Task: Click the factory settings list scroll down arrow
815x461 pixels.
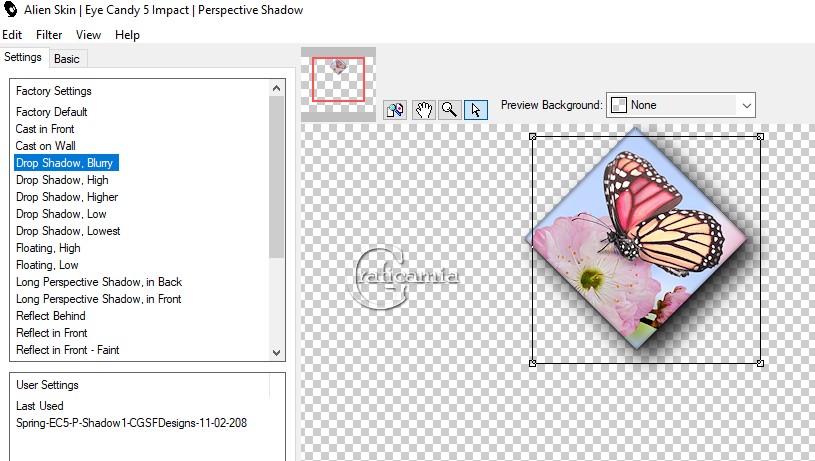Action: coord(277,352)
